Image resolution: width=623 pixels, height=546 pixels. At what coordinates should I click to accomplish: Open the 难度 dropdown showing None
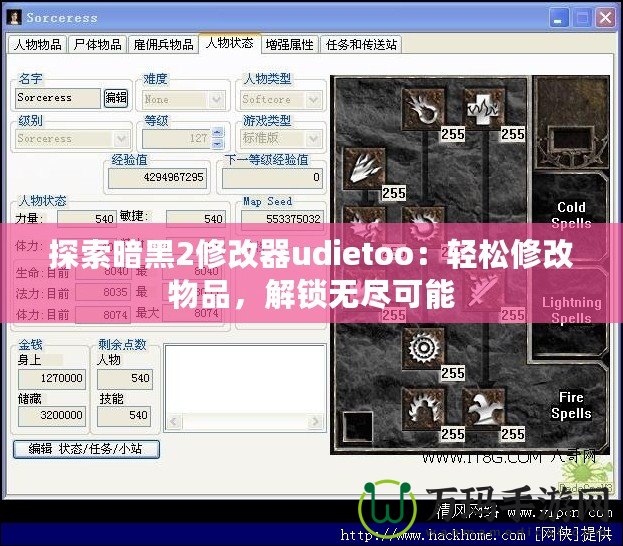[x=184, y=99]
